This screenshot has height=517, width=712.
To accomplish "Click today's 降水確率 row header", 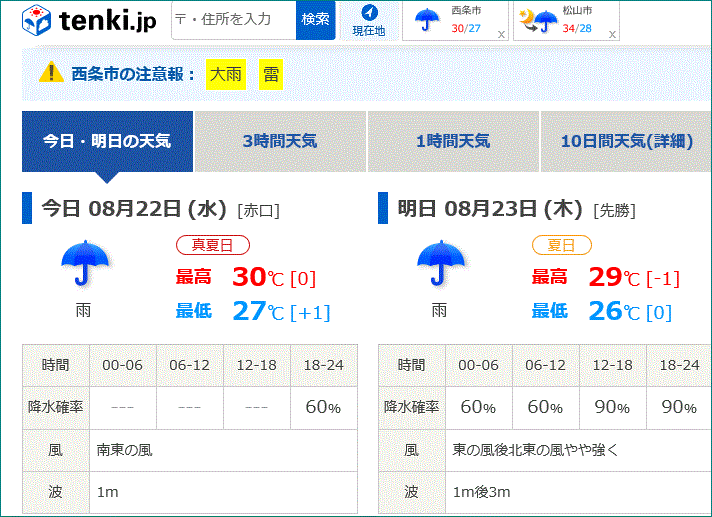I will [x=55, y=407].
